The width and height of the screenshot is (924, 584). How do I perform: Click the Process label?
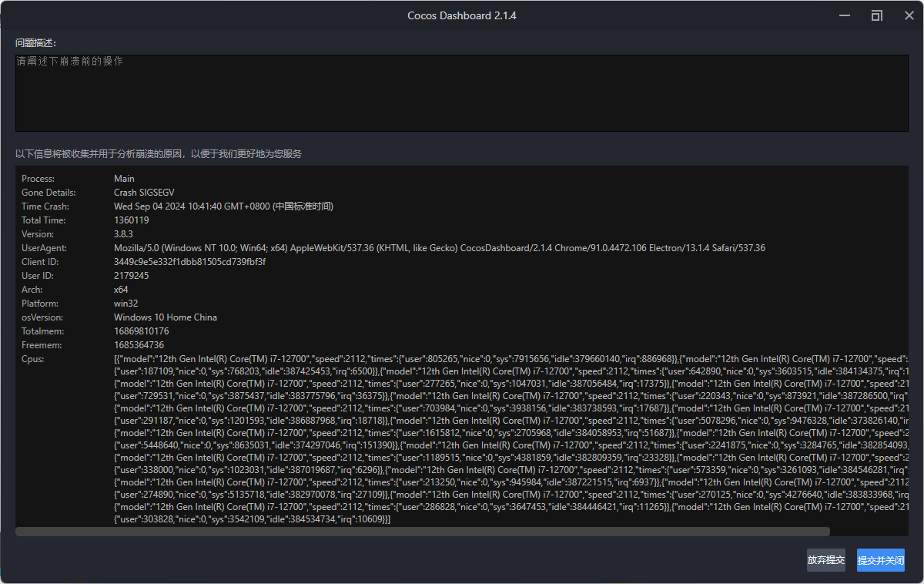[38, 179]
